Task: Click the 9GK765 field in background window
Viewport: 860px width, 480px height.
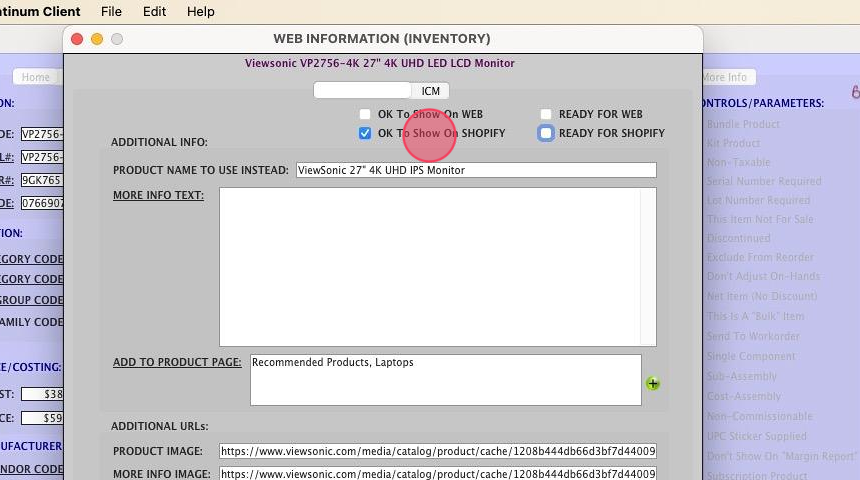Action: [x=42, y=180]
